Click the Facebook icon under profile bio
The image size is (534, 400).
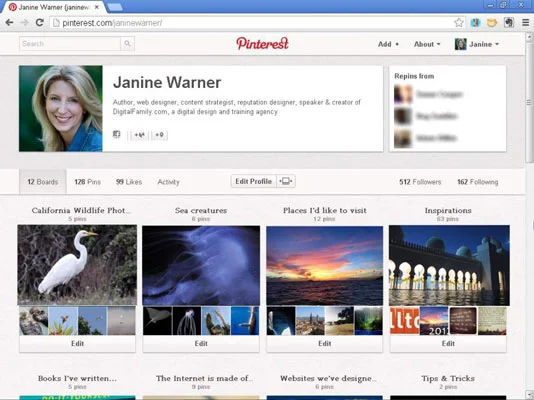click(116, 134)
